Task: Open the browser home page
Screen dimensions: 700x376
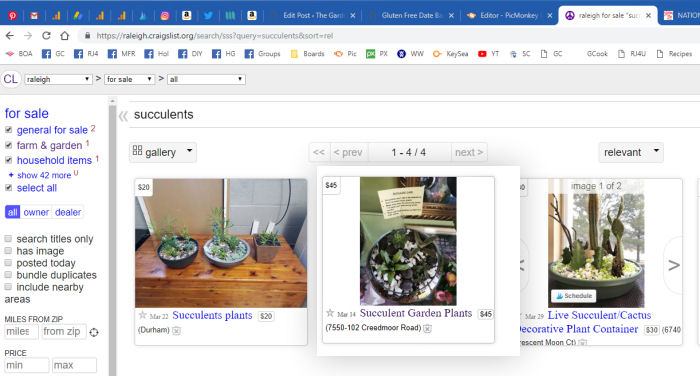Action: point(65,36)
